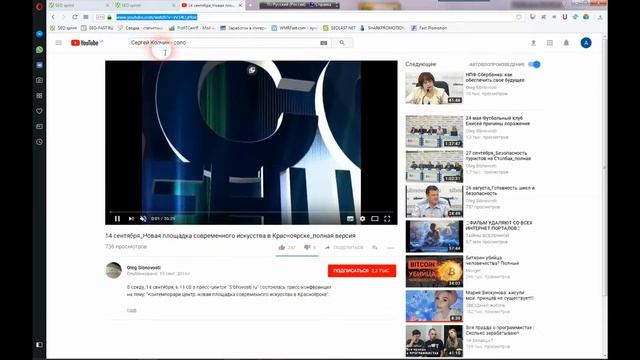The image size is (640, 360).
Task: Open the Opera menu logo
Action: [x=39, y=7]
